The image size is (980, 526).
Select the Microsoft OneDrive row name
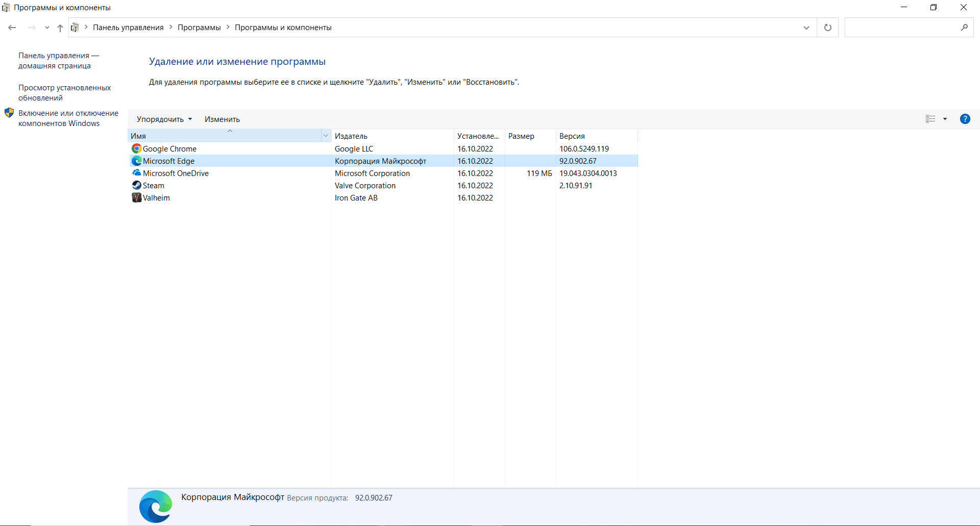tap(176, 173)
